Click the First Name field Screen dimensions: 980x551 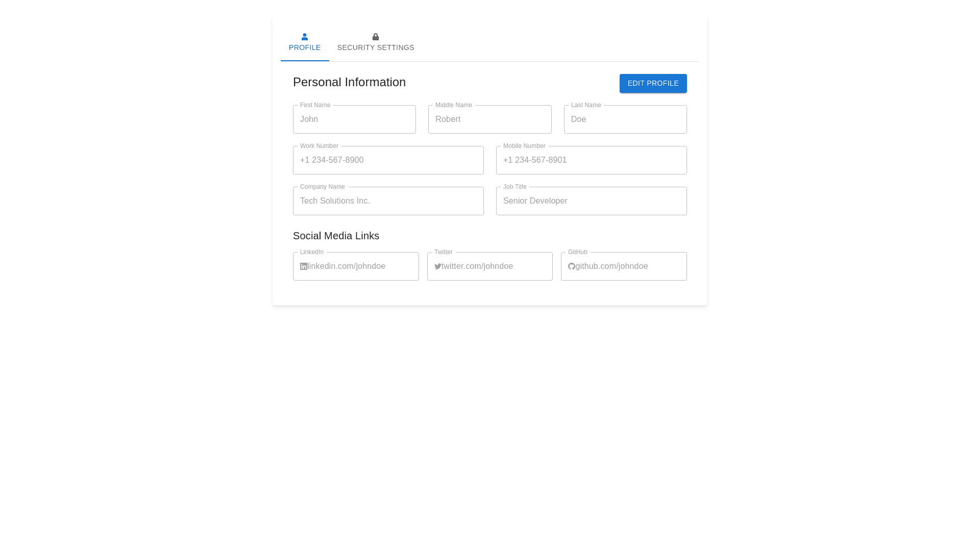(354, 119)
